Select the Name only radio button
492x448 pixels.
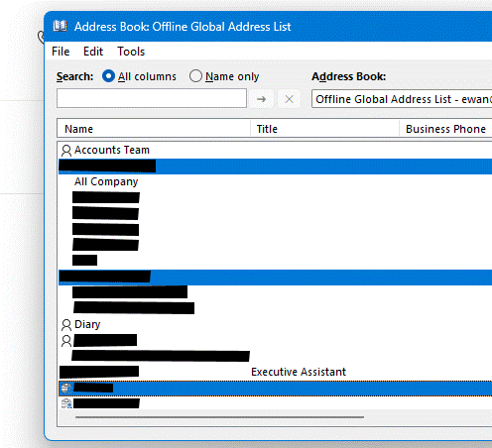195,76
